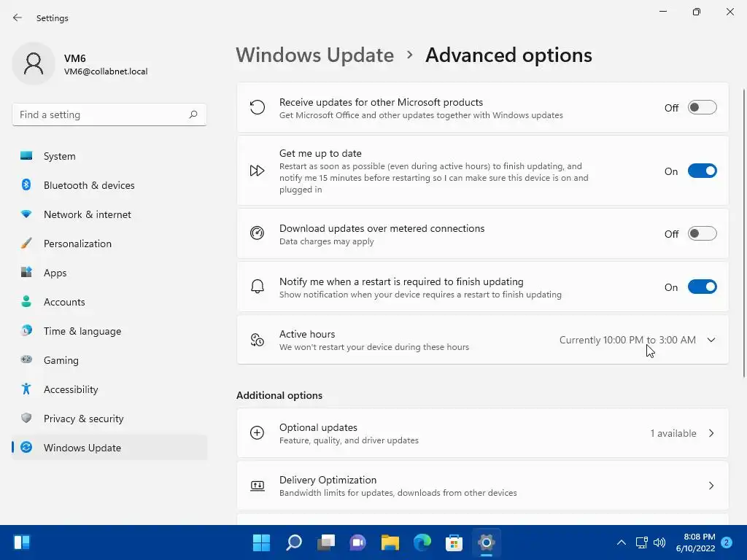
Task: Click the refresh icon beside Receive updates
Action: click(x=258, y=108)
